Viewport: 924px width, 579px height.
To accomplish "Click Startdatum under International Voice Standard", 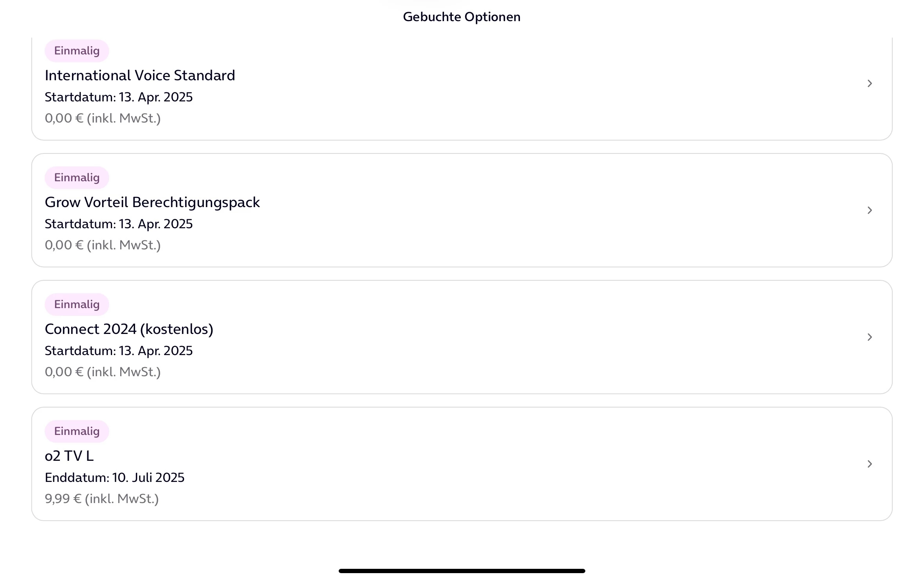I will point(119,97).
